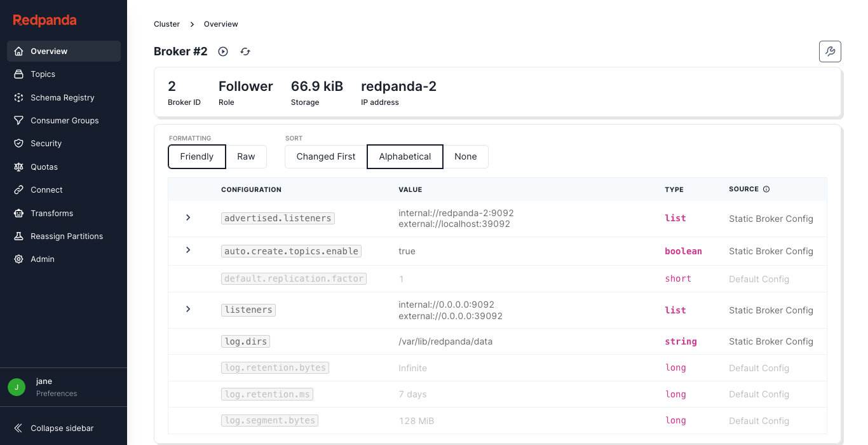Image resolution: width=868 pixels, height=445 pixels.
Task: Open Preferences for user jane
Action: tap(56, 394)
